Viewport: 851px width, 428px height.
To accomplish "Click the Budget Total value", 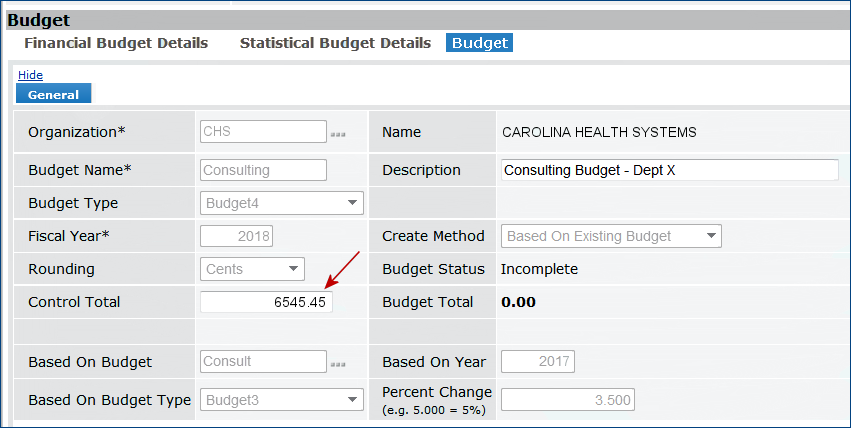I will 518,302.
